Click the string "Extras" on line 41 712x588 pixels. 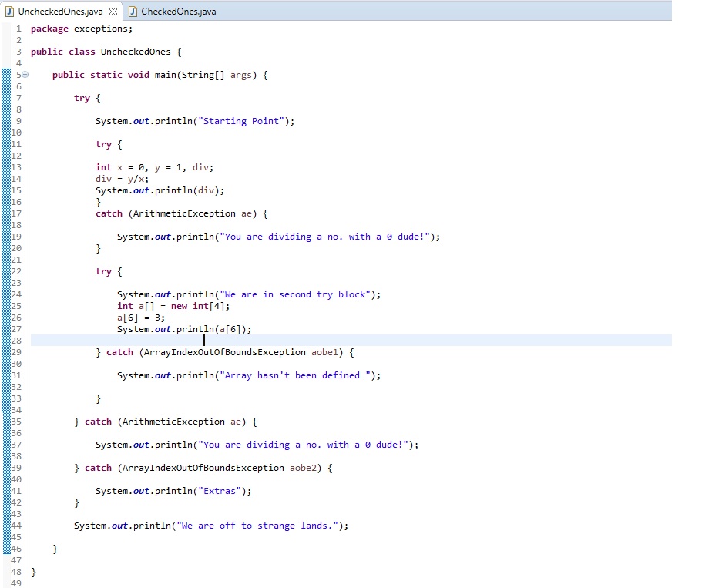coord(220,491)
